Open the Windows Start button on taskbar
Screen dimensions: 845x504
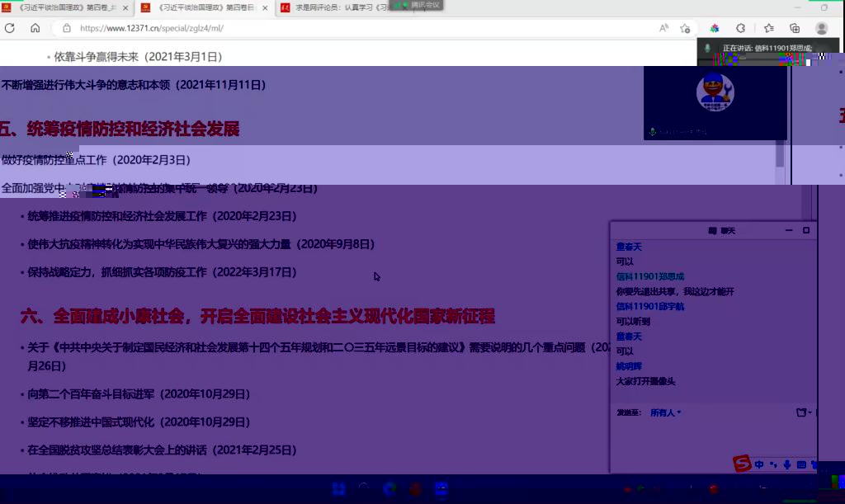338,490
